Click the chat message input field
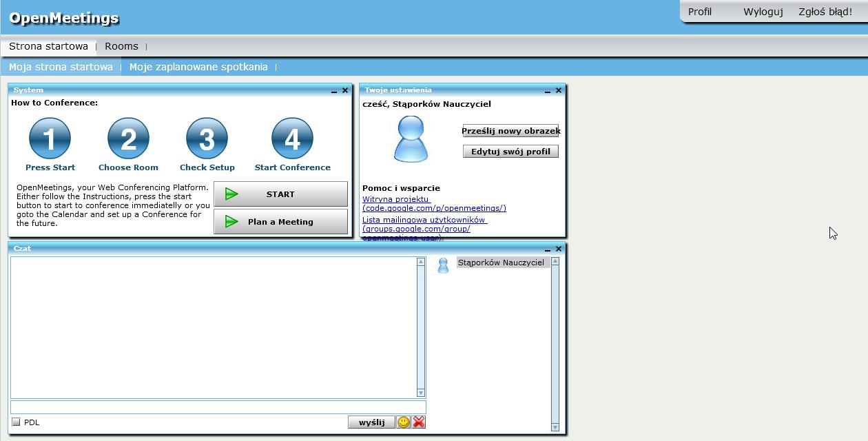Viewport: 868px width, 441px height. click(218, 407)
